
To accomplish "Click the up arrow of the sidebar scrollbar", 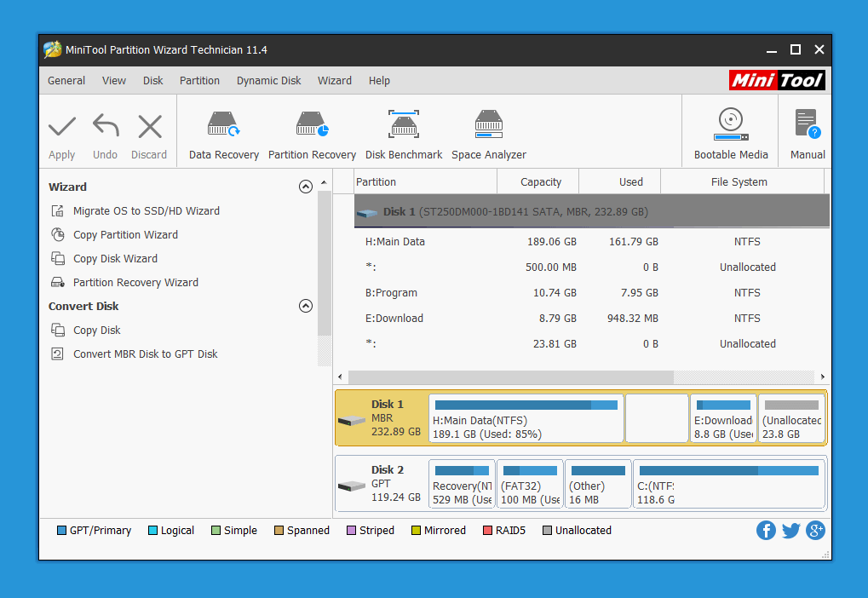I will (324, 182).
